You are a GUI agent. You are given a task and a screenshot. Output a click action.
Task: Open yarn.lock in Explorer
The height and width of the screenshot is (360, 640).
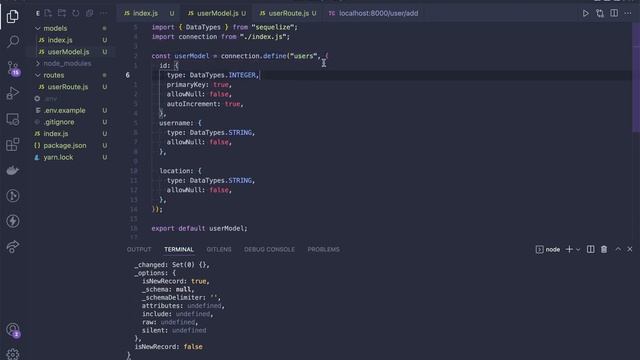click(58, 157)
